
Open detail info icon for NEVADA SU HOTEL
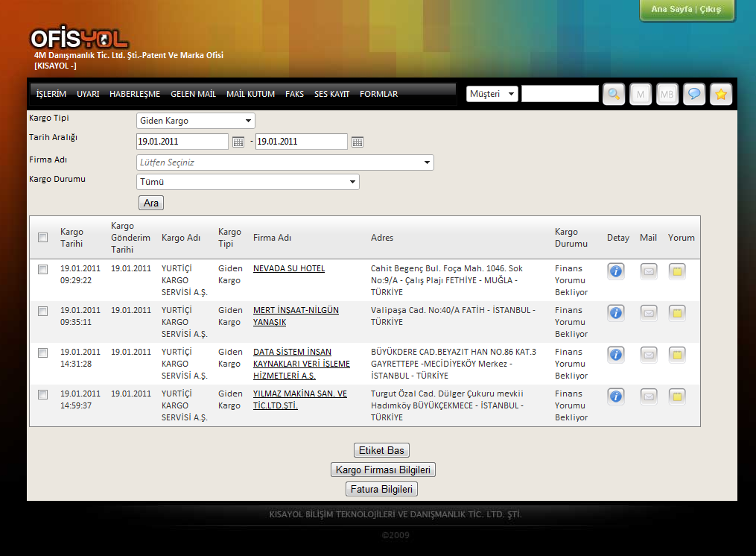click(x=616, y=271)
